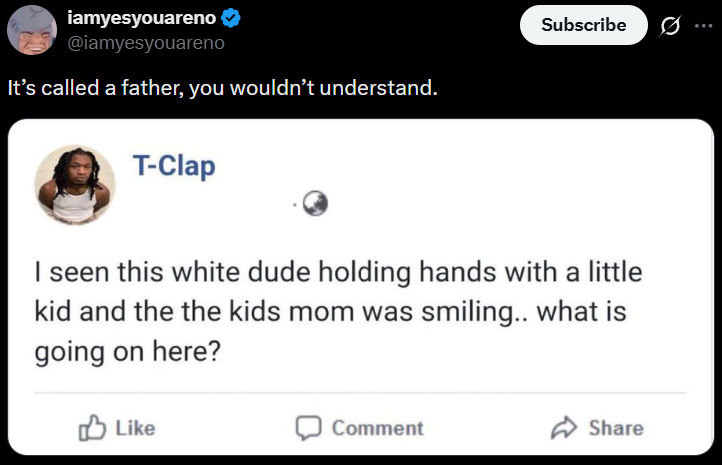Click the "going on here?" line
Screen dimensions: 722x465
(127, 352)
